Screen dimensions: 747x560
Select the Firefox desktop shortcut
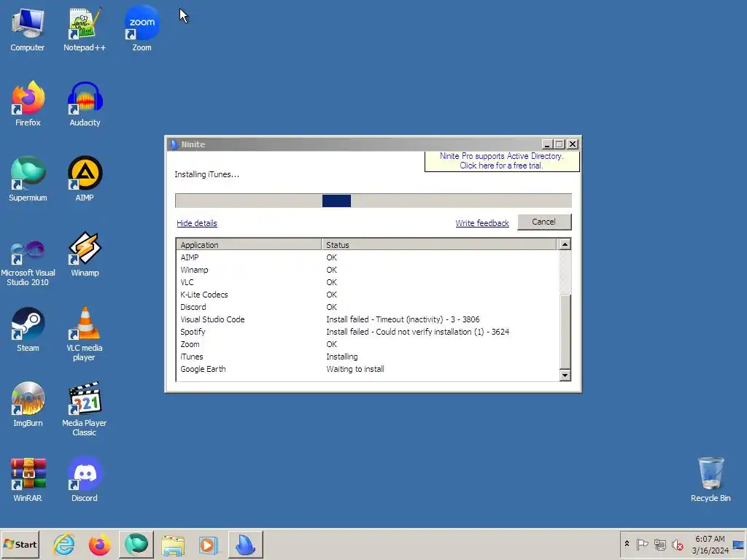[28, 104]
